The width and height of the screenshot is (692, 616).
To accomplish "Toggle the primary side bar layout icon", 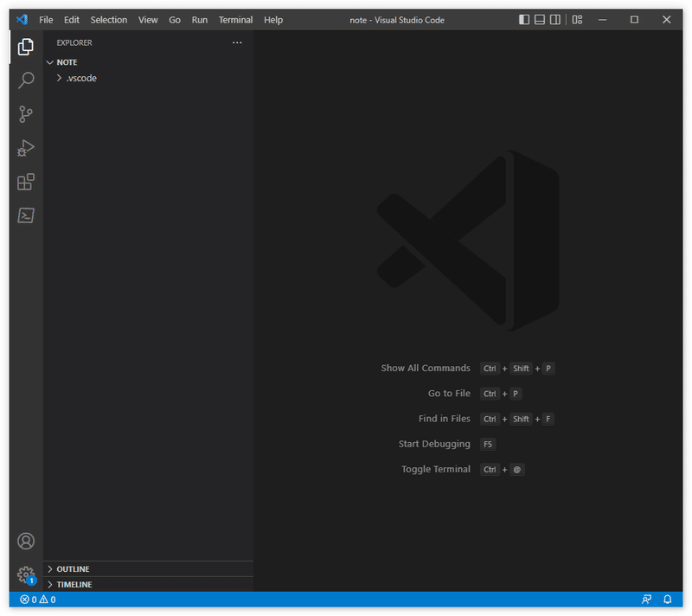I will point(524,20).
